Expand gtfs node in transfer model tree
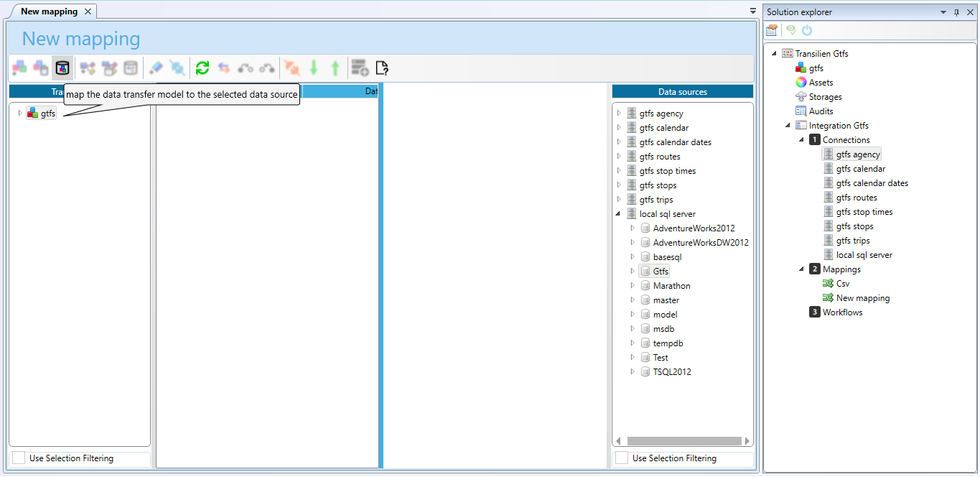Screen dimensions: 980x477 [20, 114]
